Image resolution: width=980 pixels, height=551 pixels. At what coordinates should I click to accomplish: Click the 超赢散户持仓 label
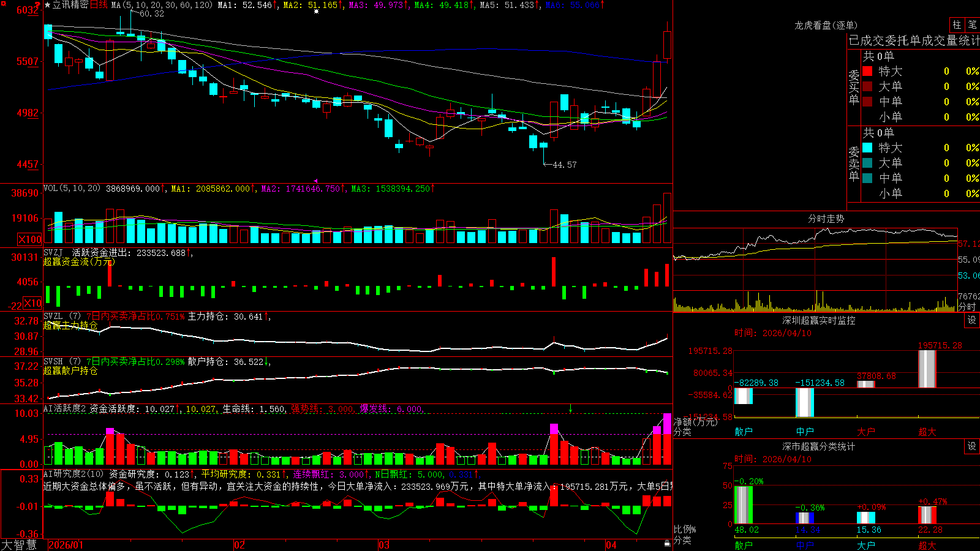(x=70, y=370)
